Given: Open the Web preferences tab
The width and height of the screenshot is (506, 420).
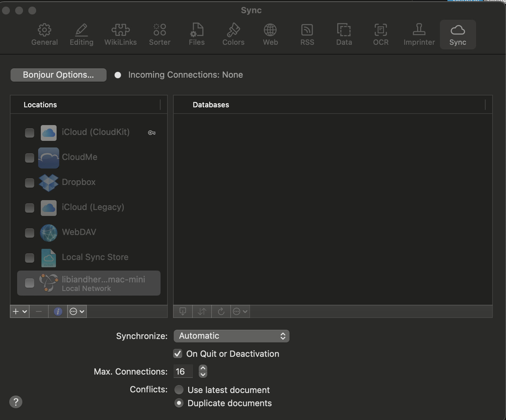Looking at the screenshot, I should click(x=270, y=35).
